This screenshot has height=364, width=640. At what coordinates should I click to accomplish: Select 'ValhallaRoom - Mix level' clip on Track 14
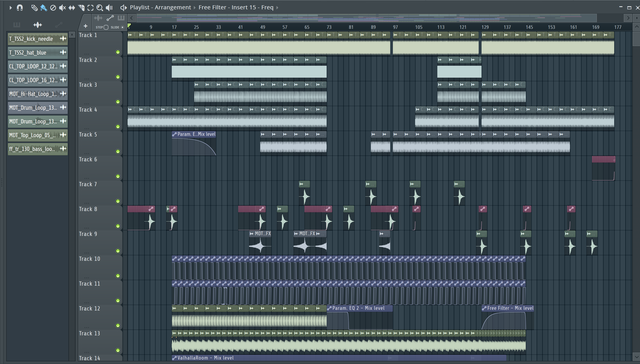(339, 358)
